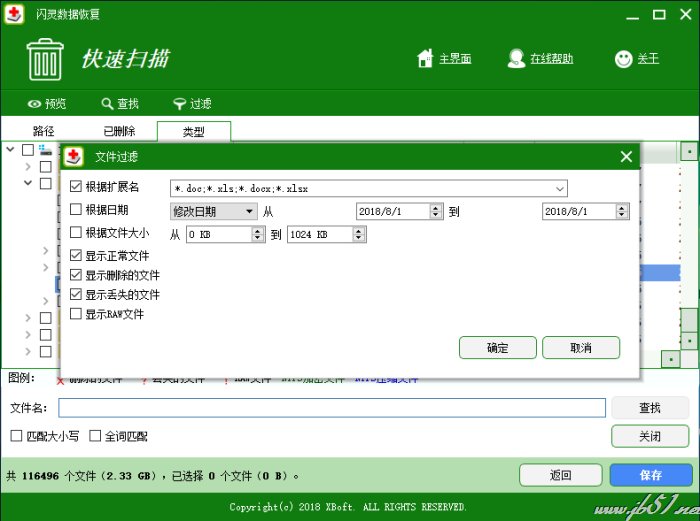Click the magnifier search icon in toolbar
Screen dimensions: 700x521
coord(107,104)
